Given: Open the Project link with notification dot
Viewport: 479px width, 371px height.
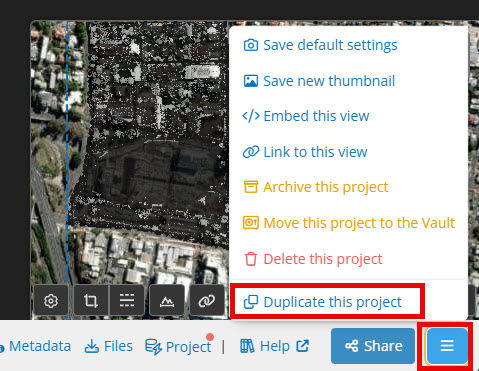Looking at the screenshot, I should point(179,346).
